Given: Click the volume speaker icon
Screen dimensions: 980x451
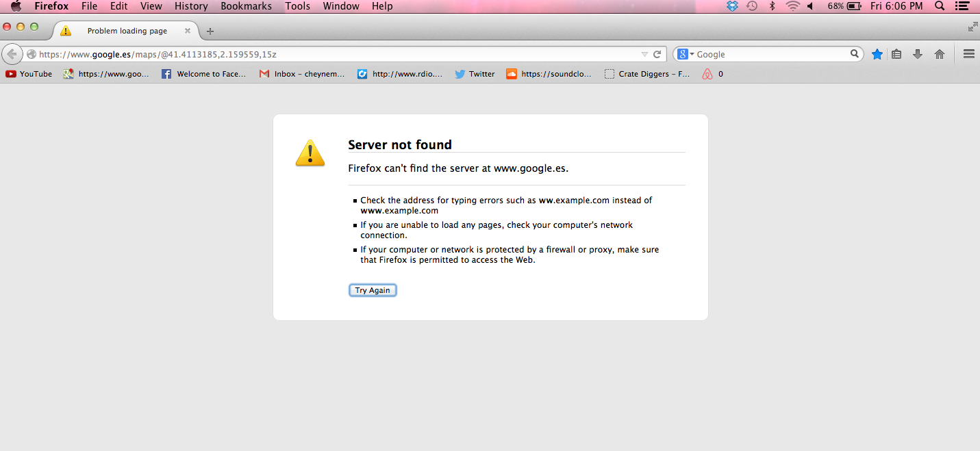Looking at the screenshot, I should pos(811,6).
